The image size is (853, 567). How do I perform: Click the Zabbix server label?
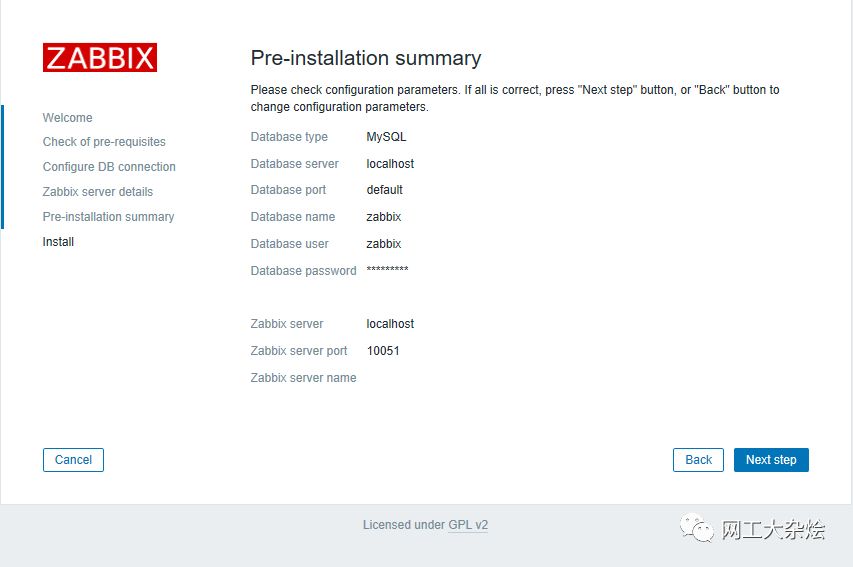(x=287, y=324)
